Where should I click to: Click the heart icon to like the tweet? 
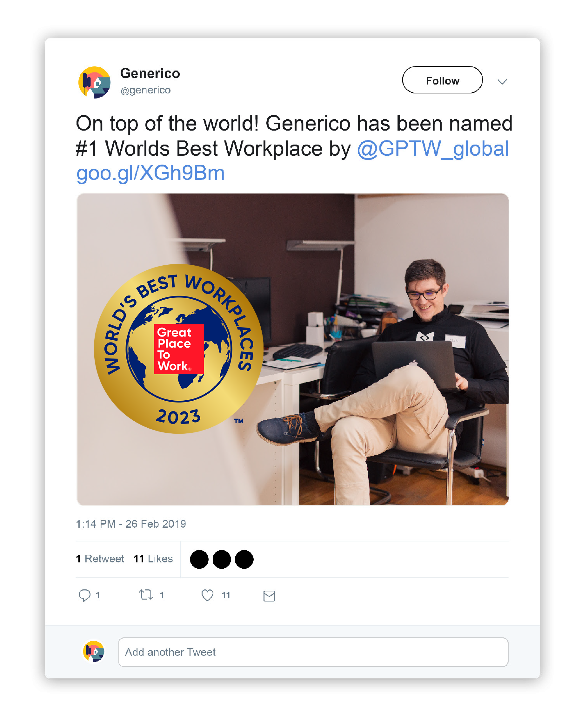[x=208, y=594]
